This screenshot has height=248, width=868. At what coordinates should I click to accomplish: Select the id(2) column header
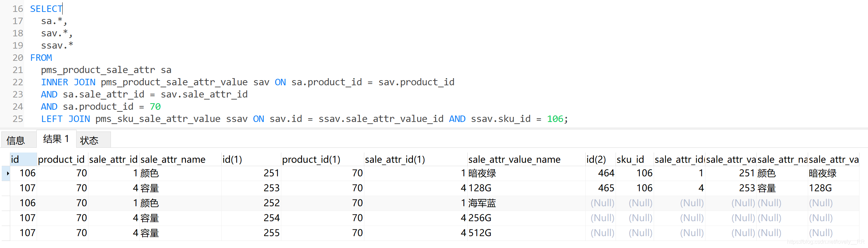pyautogui.click(x=596, y=159)
